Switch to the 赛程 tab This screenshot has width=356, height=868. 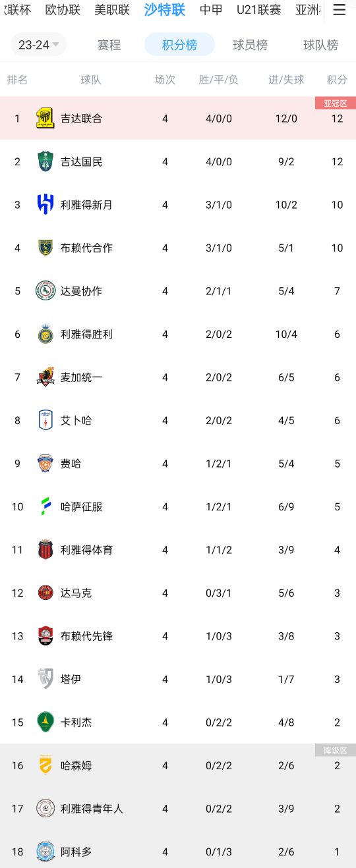109,45
